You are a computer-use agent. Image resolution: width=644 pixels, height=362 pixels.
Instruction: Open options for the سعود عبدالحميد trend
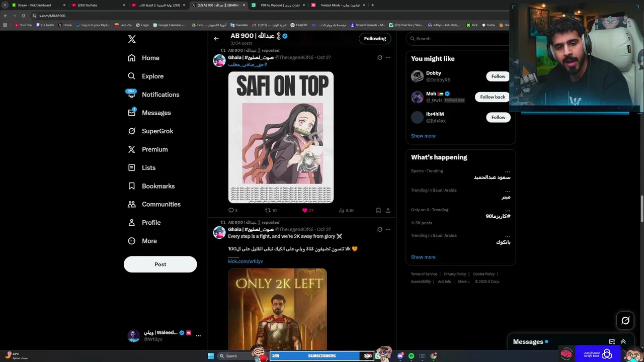pyautogui.click(x=507, y=171)
